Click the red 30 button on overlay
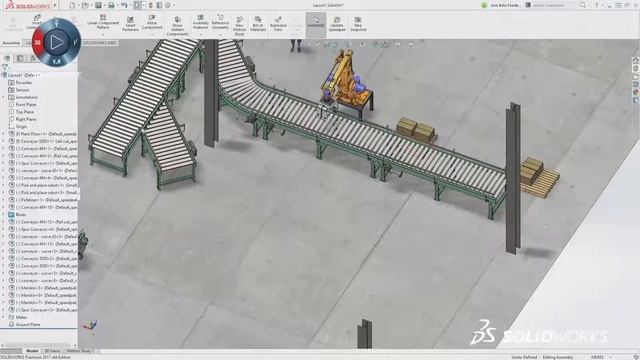The image size is (640, 360). (37, 42)
